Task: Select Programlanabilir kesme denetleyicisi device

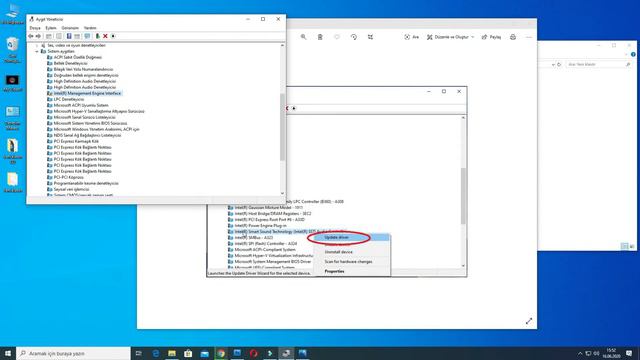Action: coord(86,183)
